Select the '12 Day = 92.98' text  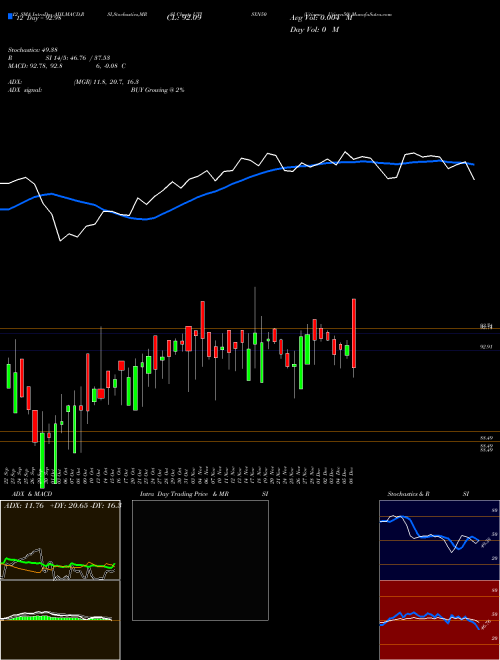coord(37,18)
